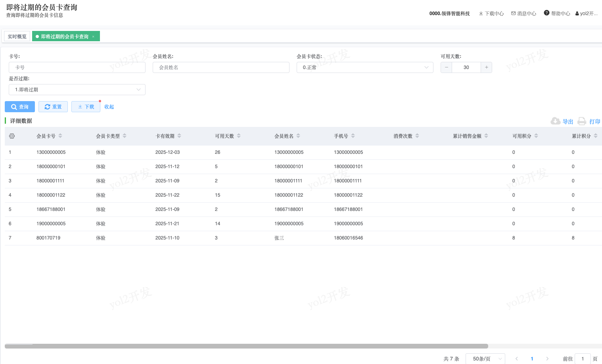The image size is (602, 364).
Task: Click the expiry date 2025-12-03
Action: [167, 152]
